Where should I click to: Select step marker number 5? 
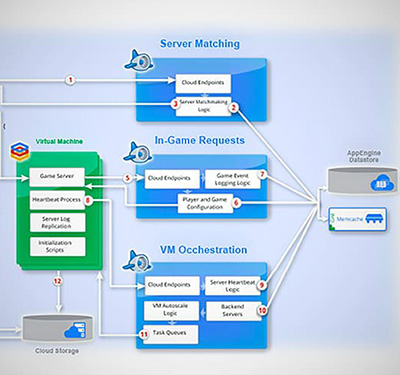tap(127, 178)
